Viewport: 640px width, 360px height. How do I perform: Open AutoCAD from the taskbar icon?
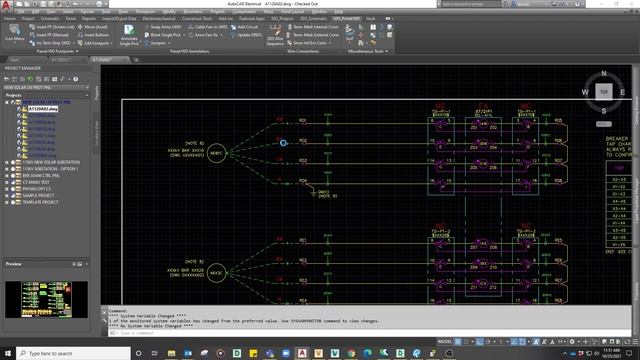(302, 353)
